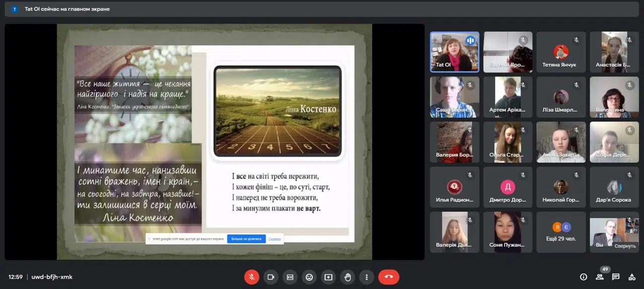Open the activities shapes icon
644x289 pixels.
pyautogui.click(x=632, y=277)
